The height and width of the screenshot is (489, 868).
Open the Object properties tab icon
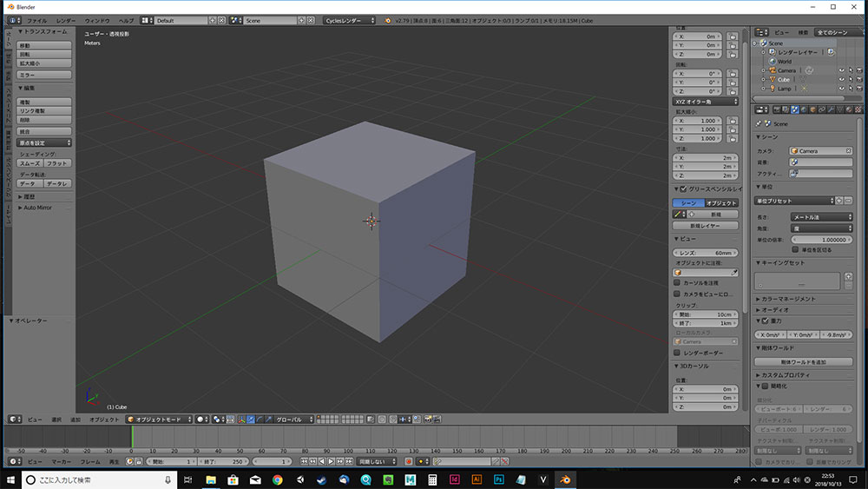[813, 109]
